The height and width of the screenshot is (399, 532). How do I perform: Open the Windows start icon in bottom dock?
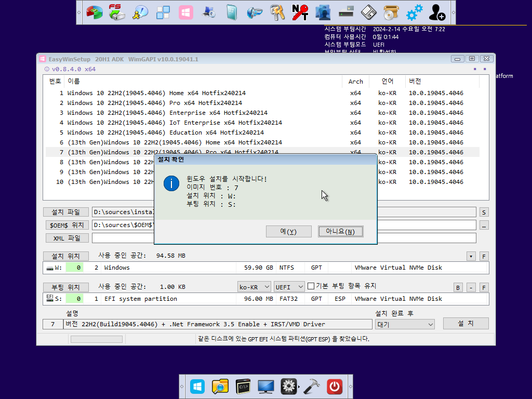[197, 387]
